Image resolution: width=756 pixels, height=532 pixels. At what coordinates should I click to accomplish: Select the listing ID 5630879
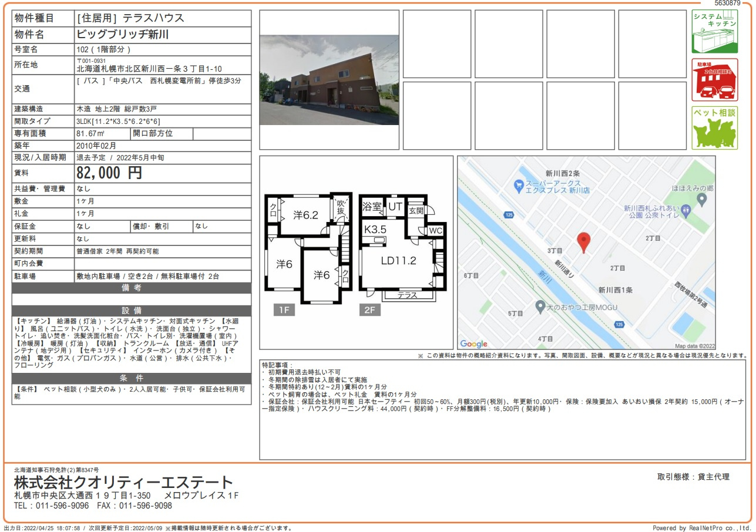coord(727,3)
